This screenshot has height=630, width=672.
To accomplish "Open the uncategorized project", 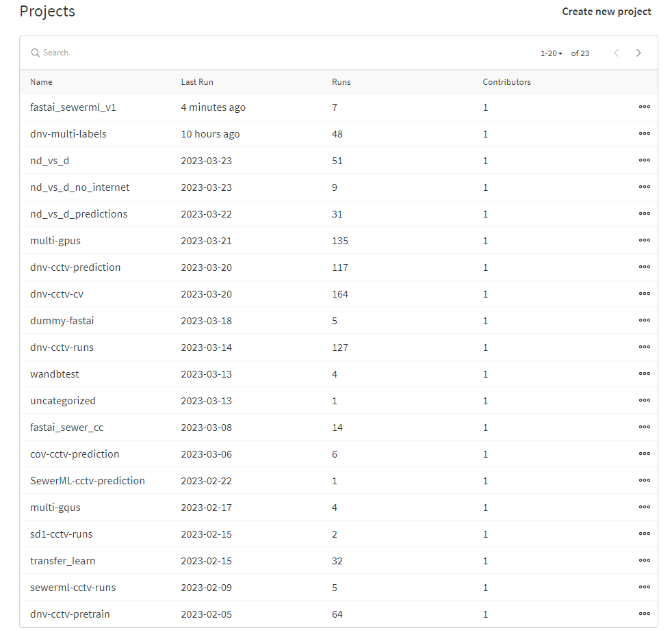I will (63, 400).
